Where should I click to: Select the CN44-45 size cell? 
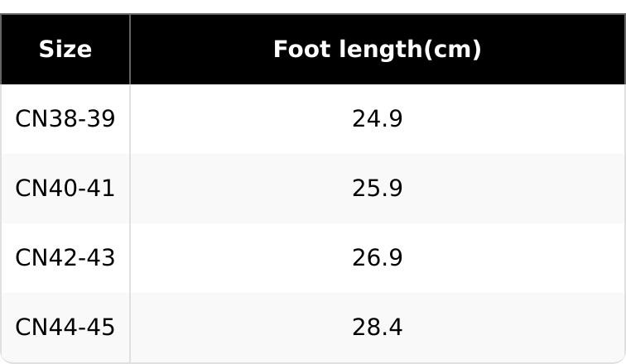pyautogui.click(x=65, y=328)
